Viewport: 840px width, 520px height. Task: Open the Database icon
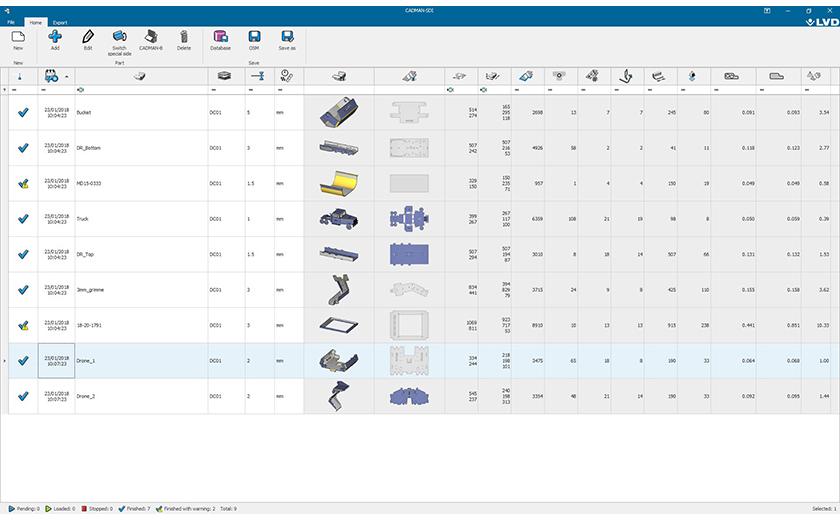tap(220, 36)
